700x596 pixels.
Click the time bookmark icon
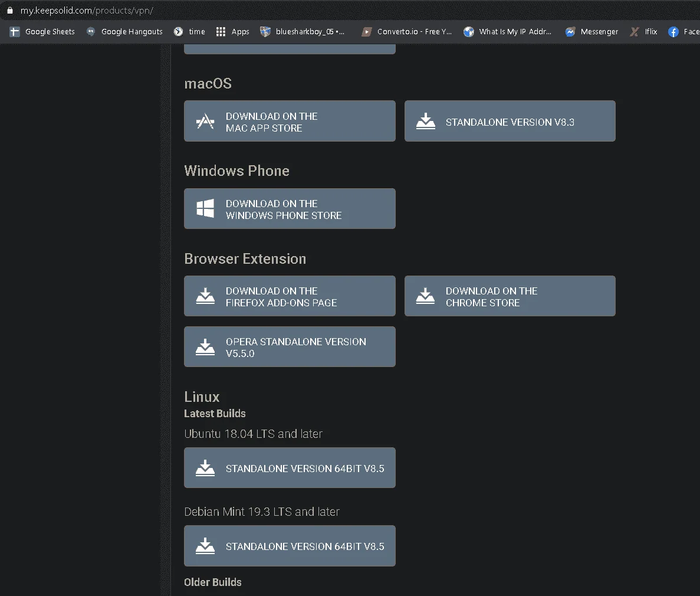178,32
